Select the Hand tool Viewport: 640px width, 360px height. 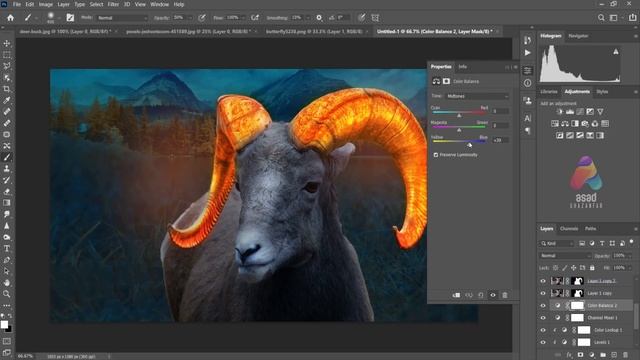pyautogui.click(x=7, y=282)
